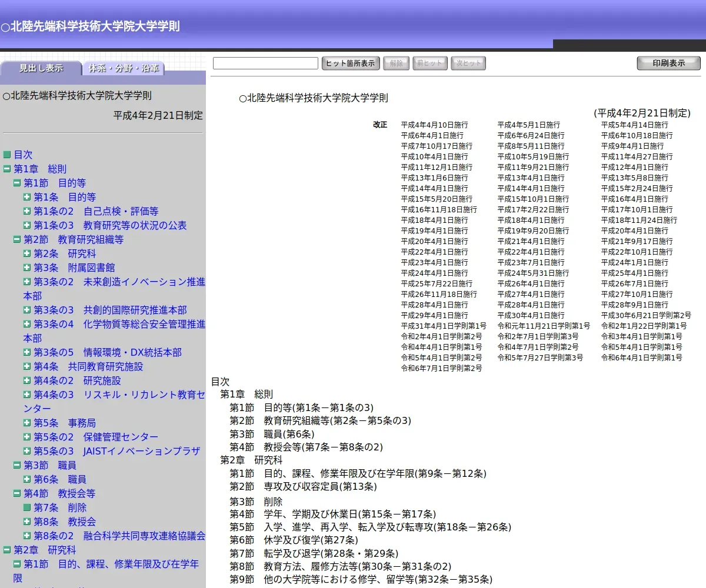
Task: Collapse the 第2章 研究科 tree node icon
Action: [7, 550]
